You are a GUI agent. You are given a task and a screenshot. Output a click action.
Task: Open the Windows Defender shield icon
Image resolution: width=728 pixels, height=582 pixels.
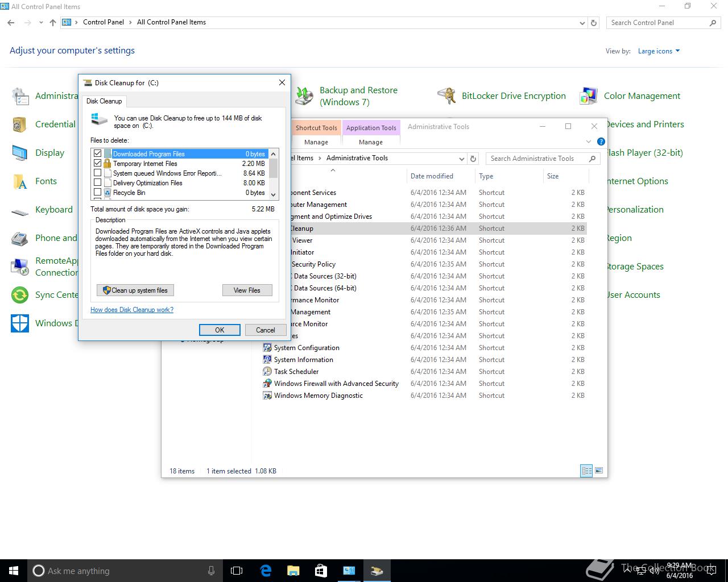[x=20, y=323]
